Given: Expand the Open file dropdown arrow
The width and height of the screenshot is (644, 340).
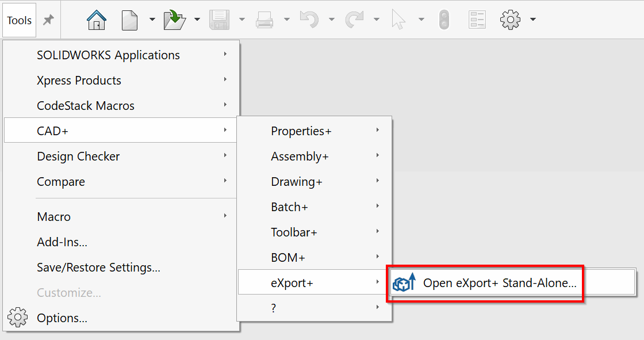Looking at the screenshot, I should (197, 20).
